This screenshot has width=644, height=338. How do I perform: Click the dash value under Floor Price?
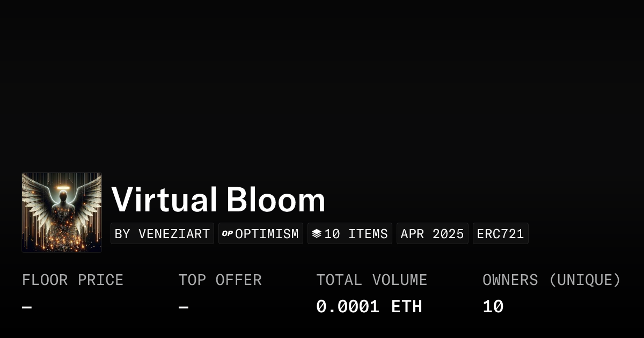(27, 307)
